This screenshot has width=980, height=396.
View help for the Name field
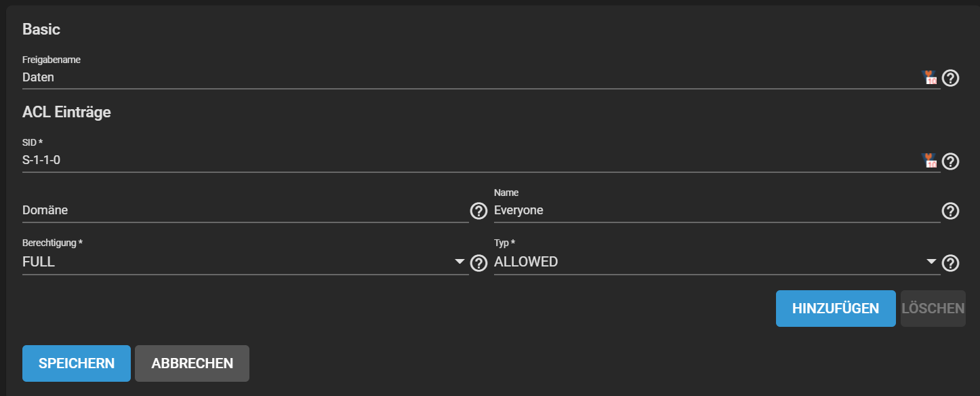pos(951,211)
